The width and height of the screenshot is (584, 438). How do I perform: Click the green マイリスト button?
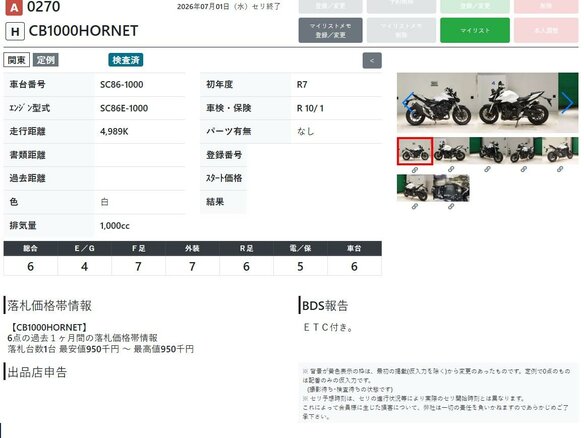[x=475, y=30]
